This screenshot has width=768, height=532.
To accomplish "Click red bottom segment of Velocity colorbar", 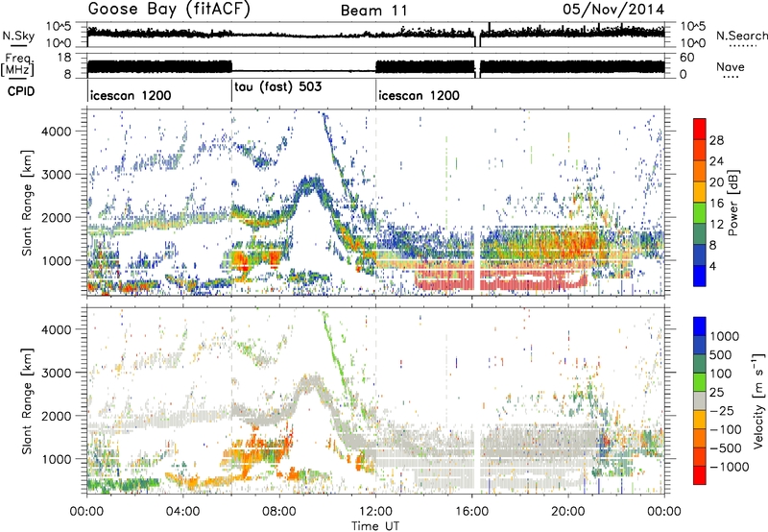I will 700,475.
